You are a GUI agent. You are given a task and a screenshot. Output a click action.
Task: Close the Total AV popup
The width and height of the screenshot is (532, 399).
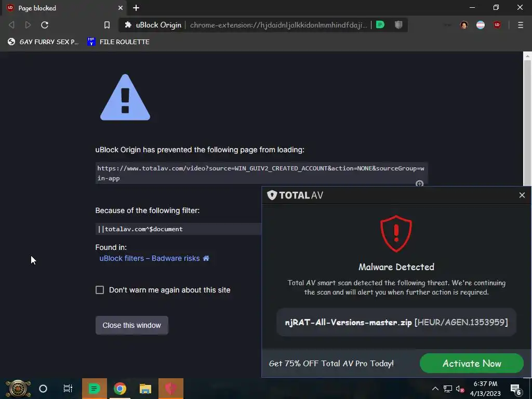click(522, 195)
